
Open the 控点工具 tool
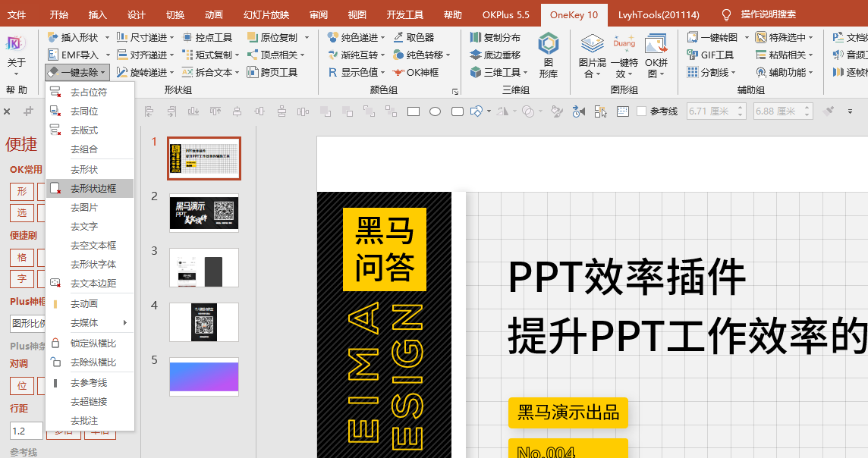coord(208,38)
